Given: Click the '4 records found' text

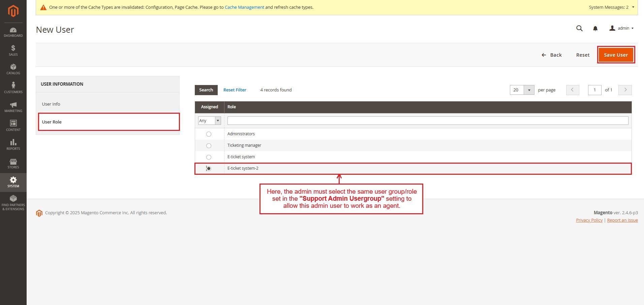Looking at the screenshot, I should pos(276,90).
